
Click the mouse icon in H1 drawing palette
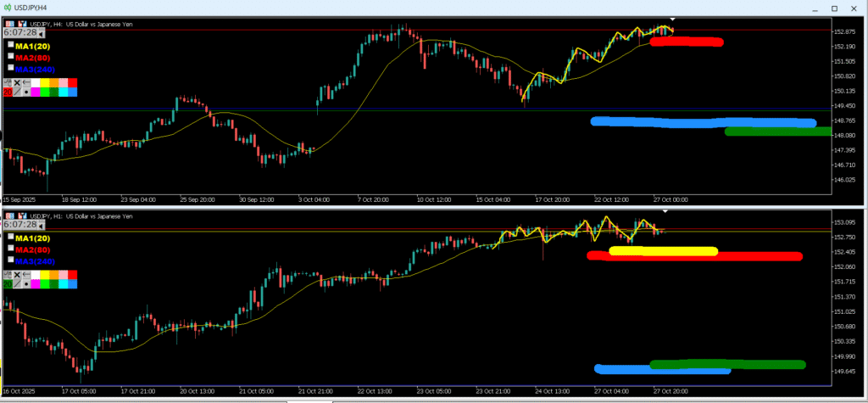8,275
